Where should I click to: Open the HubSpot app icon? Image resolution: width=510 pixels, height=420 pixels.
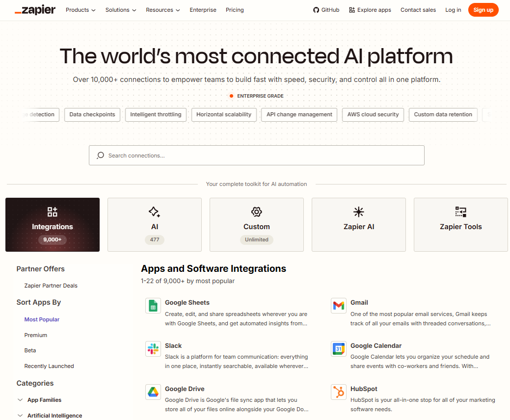tap(339, 393)
